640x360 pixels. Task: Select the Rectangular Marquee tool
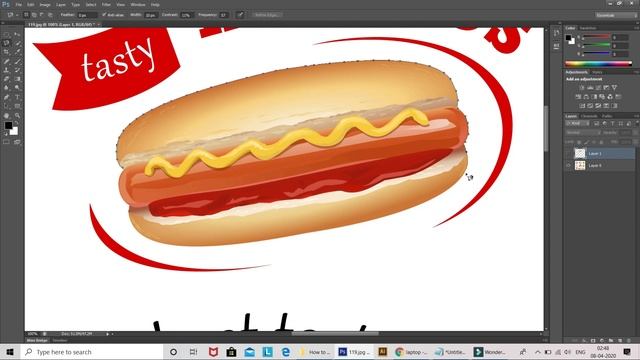tap(7, 34)
